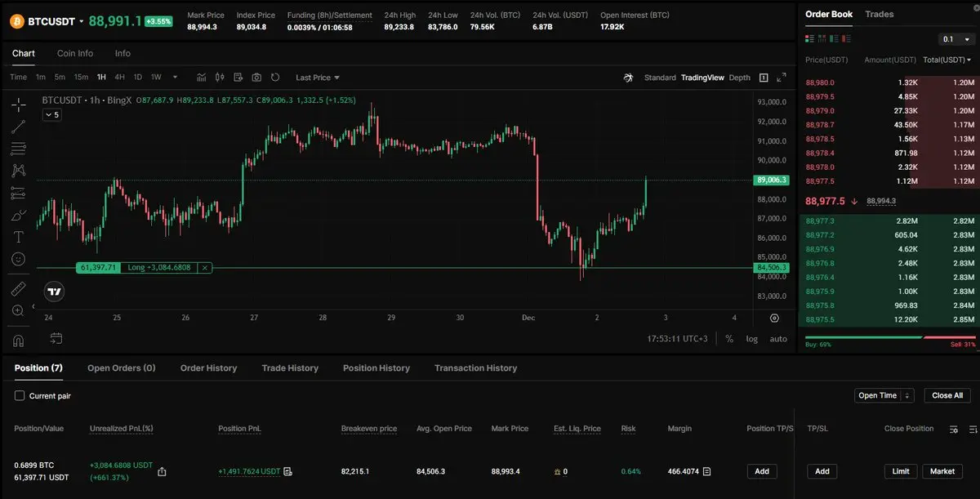
Task: Open the Open Orders (0) tab
Action: (122, 368)
